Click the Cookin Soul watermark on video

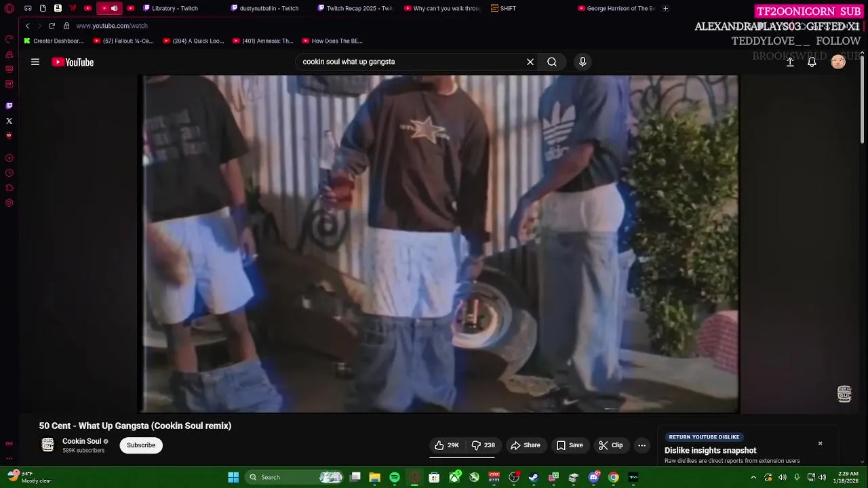(x=844, y=394)
